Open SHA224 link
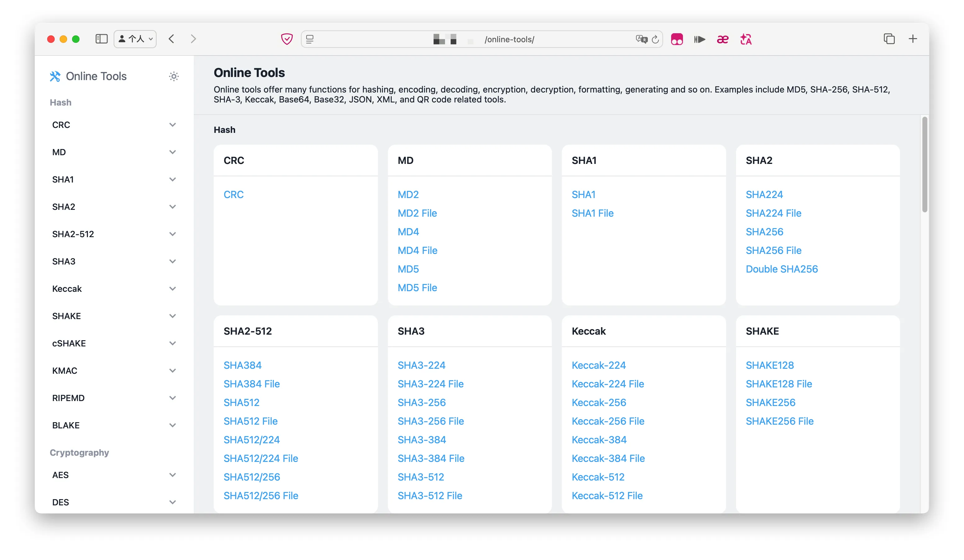 [x=764, y=195]
